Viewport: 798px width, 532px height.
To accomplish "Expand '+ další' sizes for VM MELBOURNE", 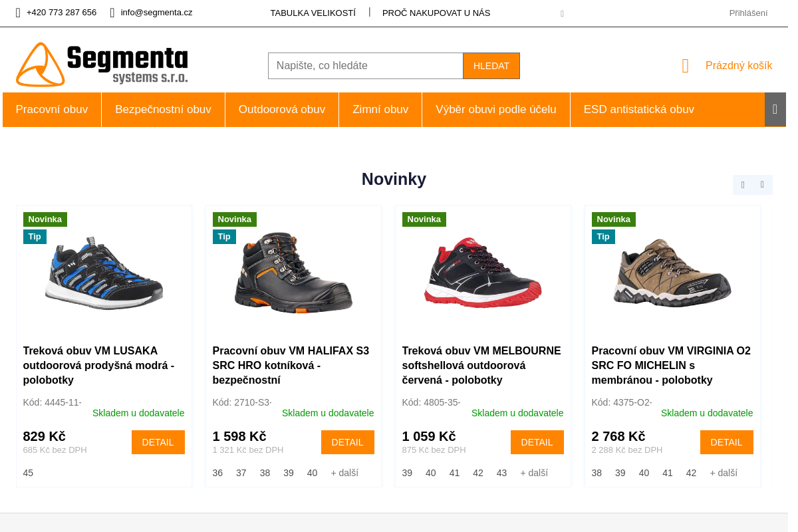I will tap(534, 473).
